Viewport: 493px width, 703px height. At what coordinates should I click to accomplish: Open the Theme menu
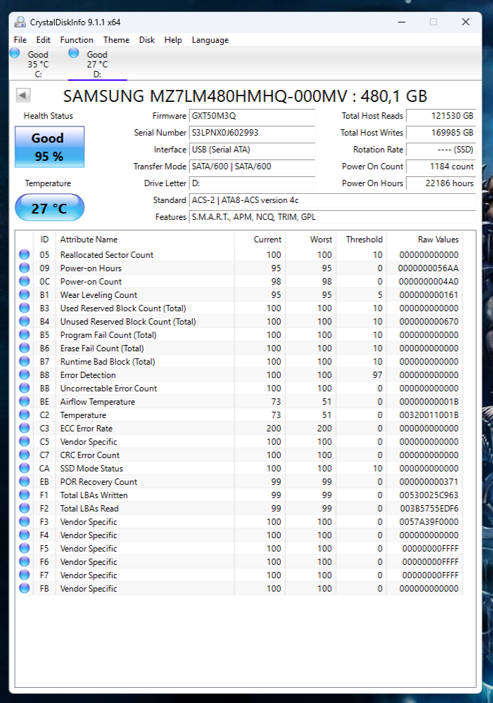116,40
